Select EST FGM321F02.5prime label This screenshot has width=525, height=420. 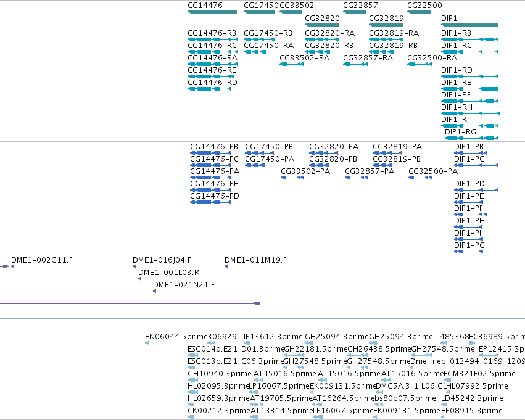point(479,374)
